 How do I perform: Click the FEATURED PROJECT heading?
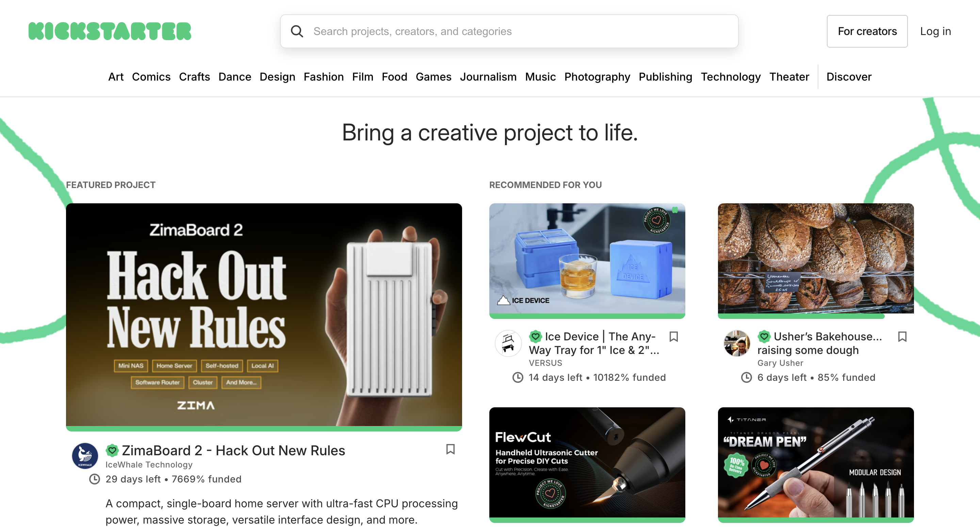point(111,185)
